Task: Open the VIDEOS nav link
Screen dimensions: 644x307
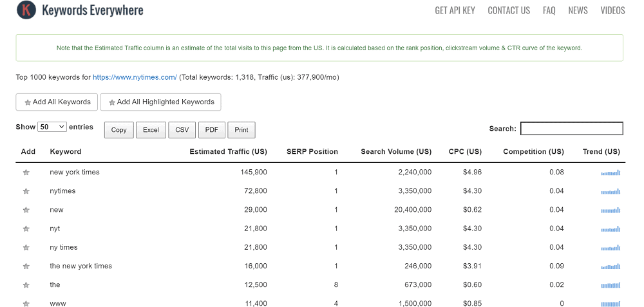Action: pyautogui.click(x=613, y=10)
